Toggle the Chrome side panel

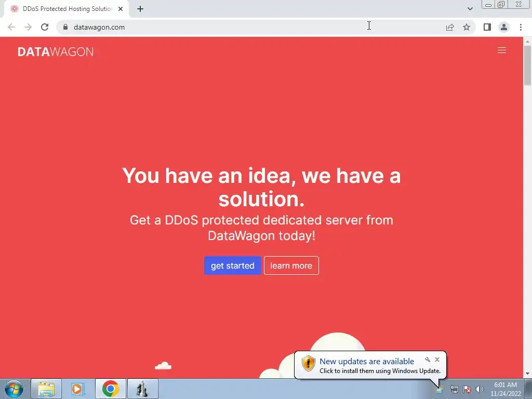487,27
